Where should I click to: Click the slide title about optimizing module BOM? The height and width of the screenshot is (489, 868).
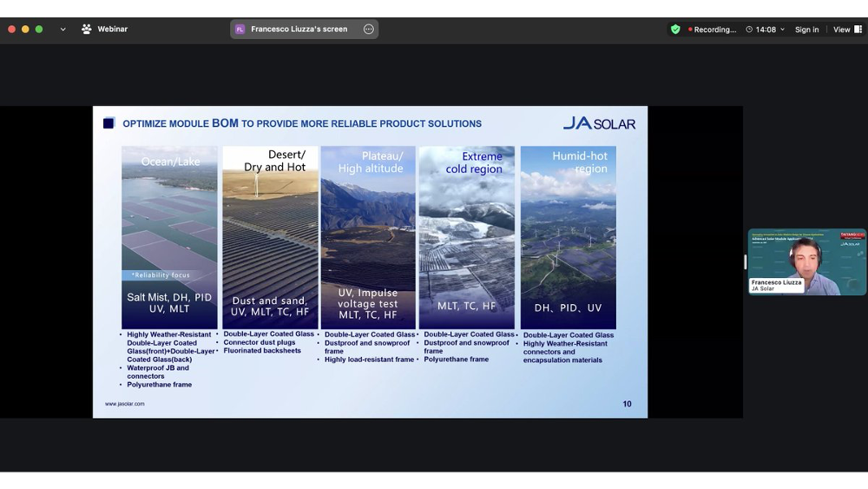[x=302, y=123]
